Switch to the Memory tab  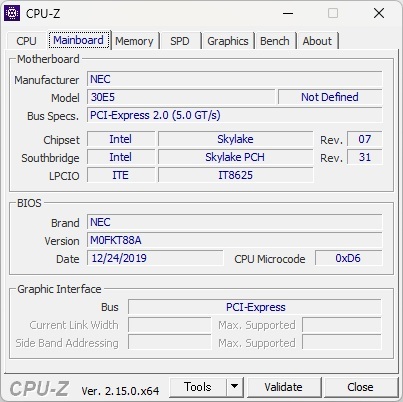[134, 41]
